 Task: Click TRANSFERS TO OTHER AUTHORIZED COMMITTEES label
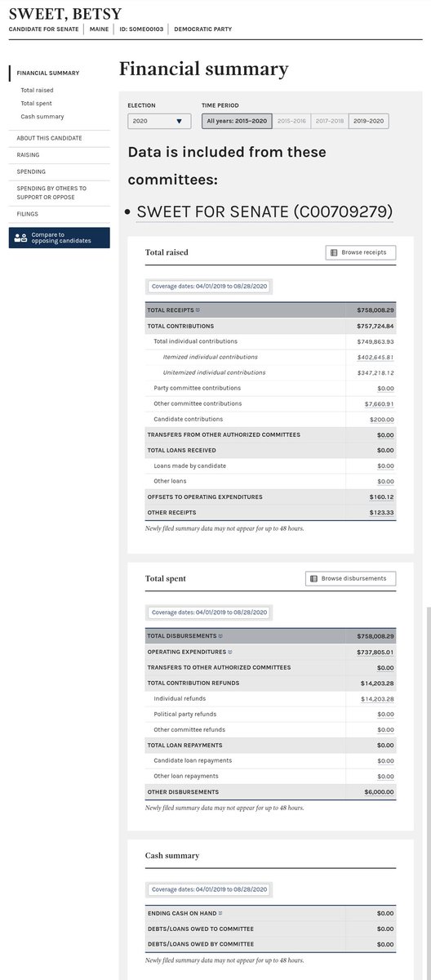[219, 667]
